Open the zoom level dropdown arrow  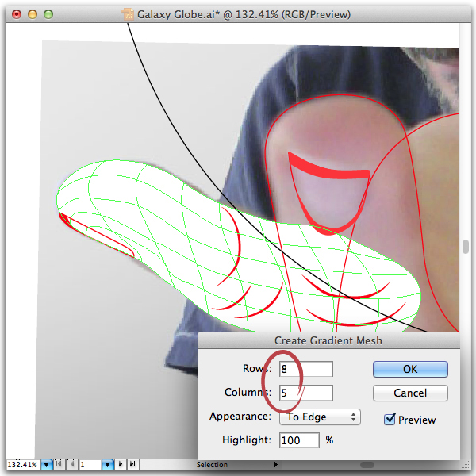tap(47, 464)
